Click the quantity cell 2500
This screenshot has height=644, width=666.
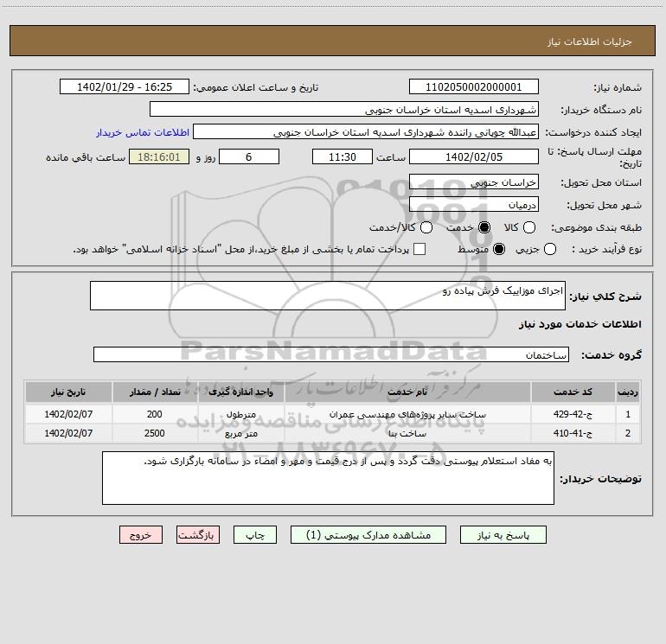[x=155, y=433]
